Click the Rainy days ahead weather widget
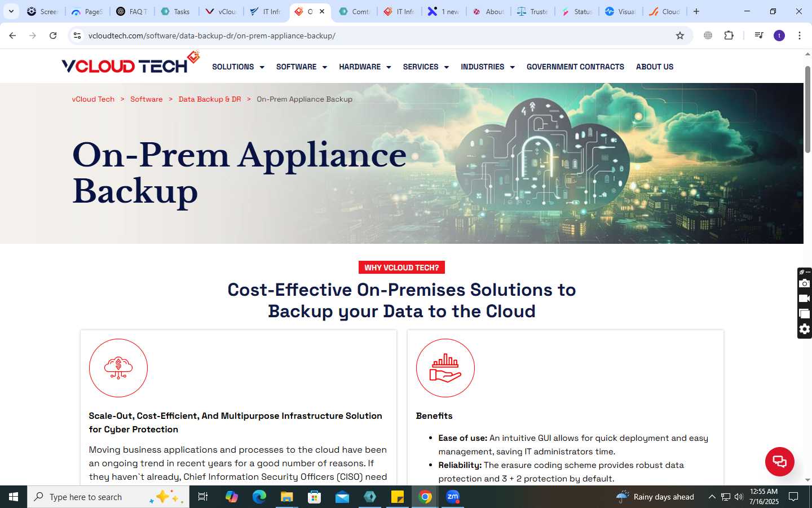Image resolution: width=812 pixels, height=508 pixels. click(655, 497)
